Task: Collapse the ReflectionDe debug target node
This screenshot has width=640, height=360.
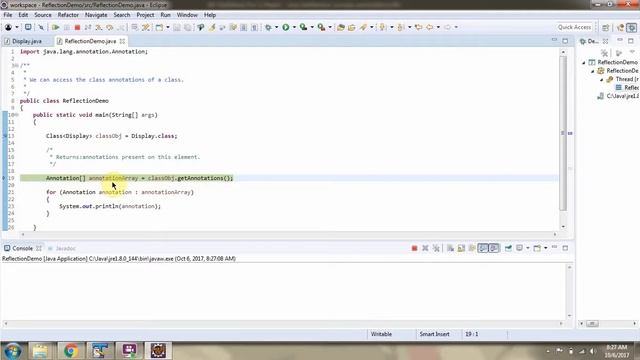Action: click(x=593, y=71)
